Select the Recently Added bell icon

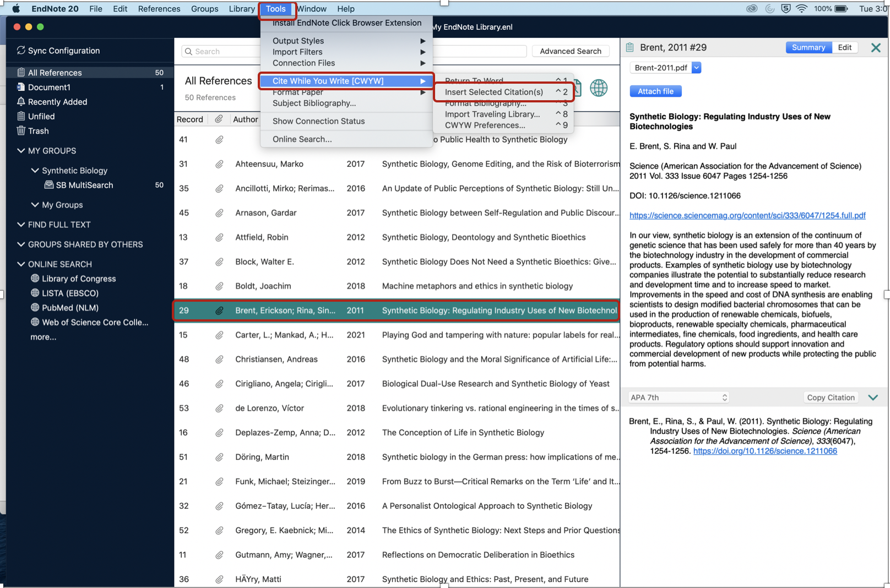point(20,101)
